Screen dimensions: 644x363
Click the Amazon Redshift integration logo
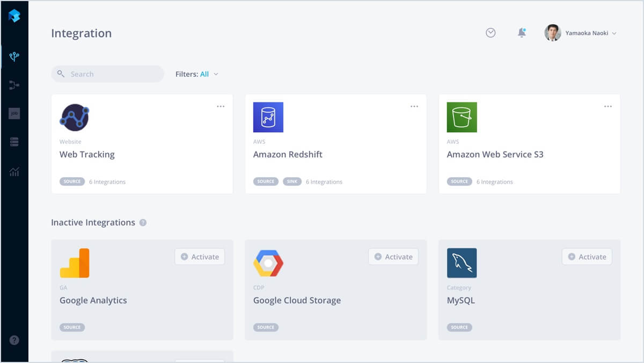268,117
